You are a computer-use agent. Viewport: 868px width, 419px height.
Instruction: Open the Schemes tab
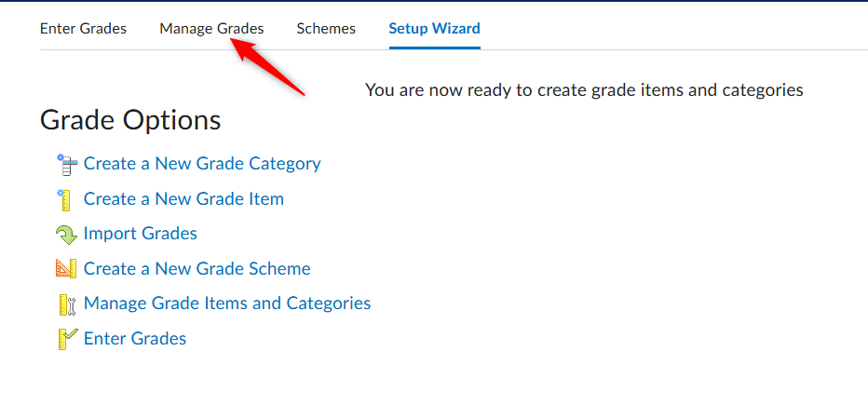326,28
